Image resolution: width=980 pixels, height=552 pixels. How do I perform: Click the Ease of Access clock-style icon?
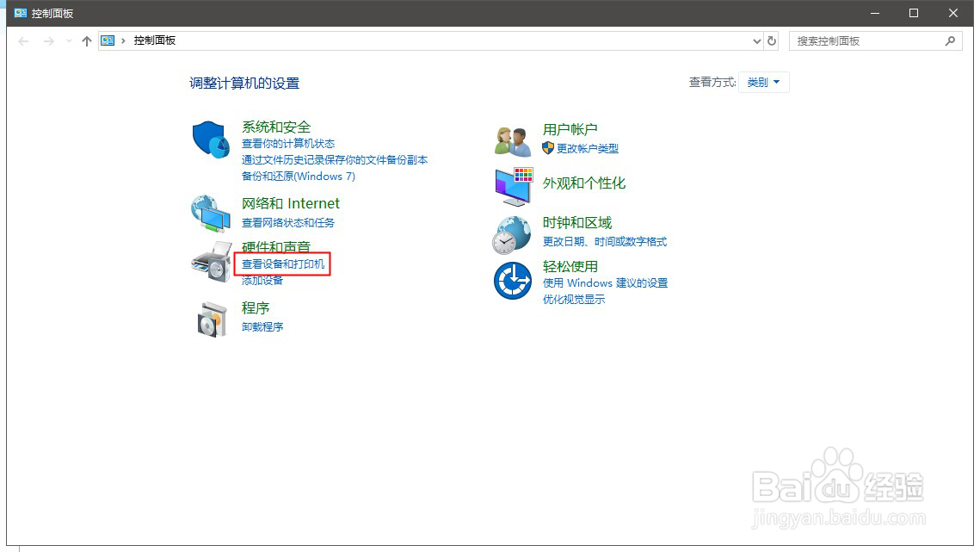(511, 280)
